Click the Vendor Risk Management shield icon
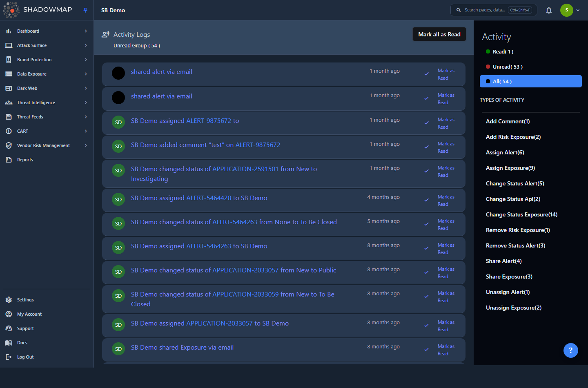 click(9, 145)
